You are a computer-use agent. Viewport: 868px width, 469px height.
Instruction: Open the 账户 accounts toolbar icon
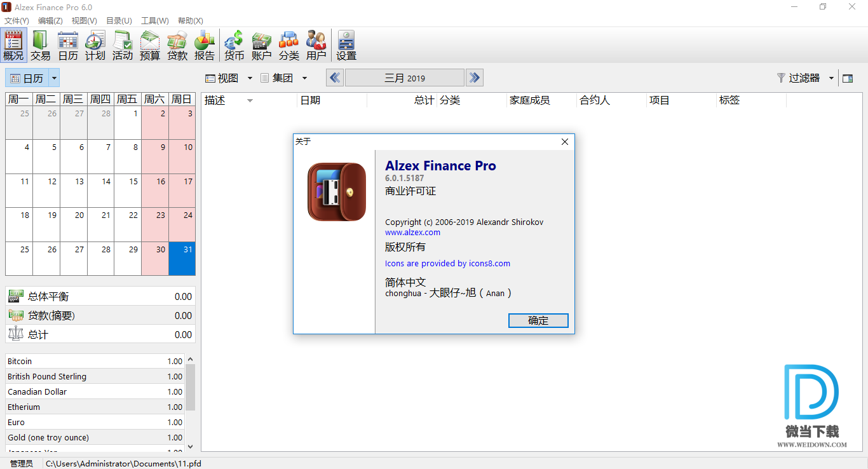(262, 45)
